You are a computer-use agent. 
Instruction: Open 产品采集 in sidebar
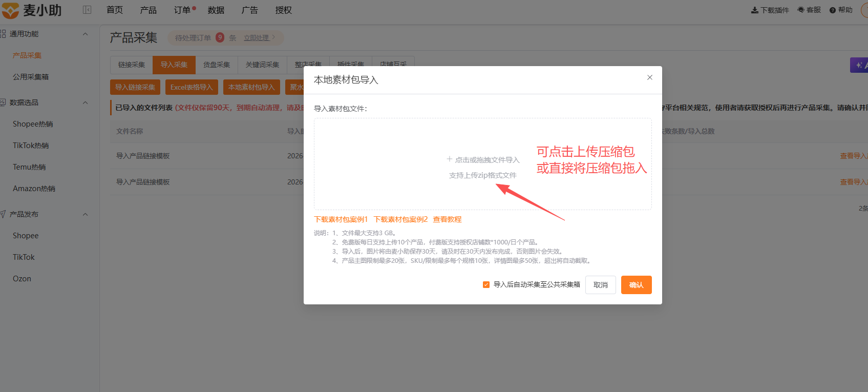coord(27,55)
